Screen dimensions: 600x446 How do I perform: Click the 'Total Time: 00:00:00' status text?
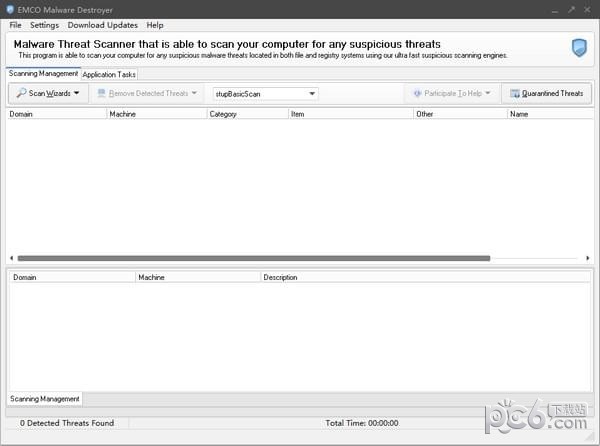pyautogui.click(x=362, y=423)
